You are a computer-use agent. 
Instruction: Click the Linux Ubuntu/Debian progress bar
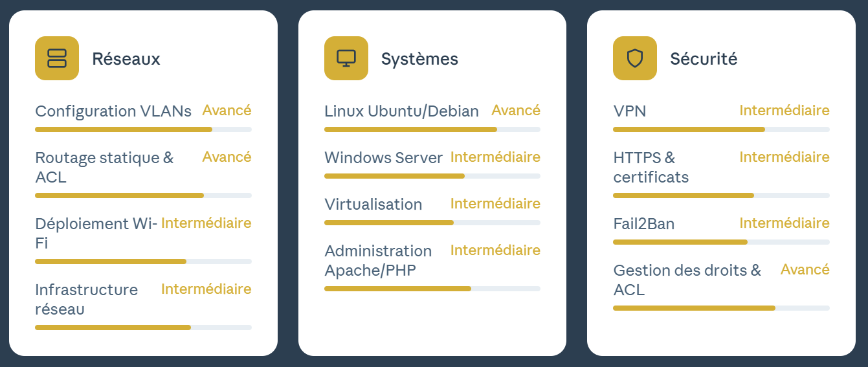pyautogui.click(x=432, y=129)
